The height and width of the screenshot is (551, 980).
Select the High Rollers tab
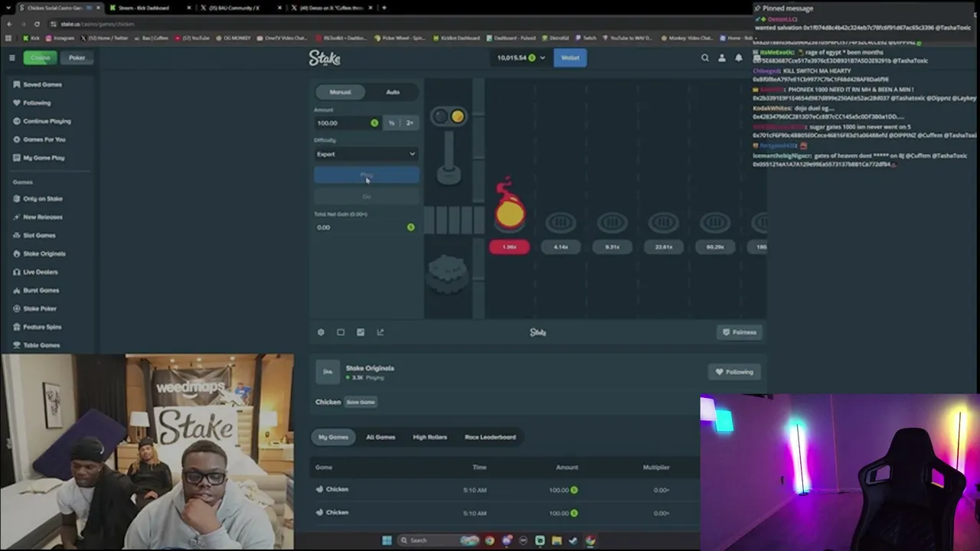430,437
